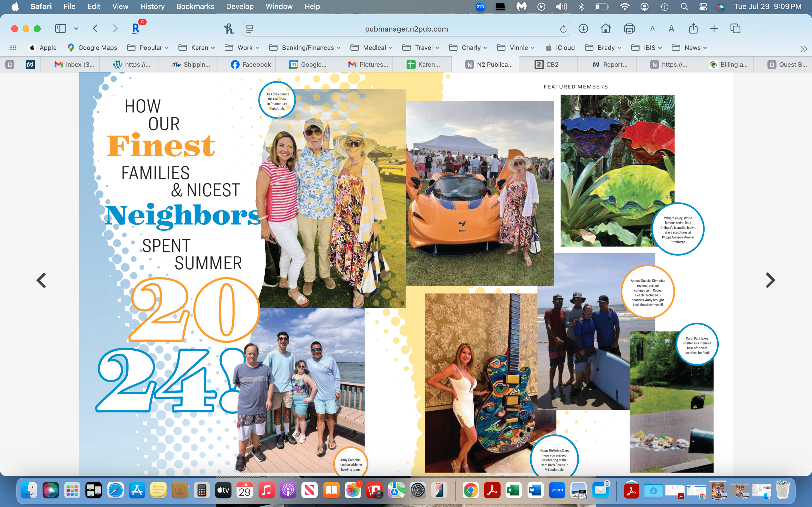Click the Print toolbar icon

point(629,28)
